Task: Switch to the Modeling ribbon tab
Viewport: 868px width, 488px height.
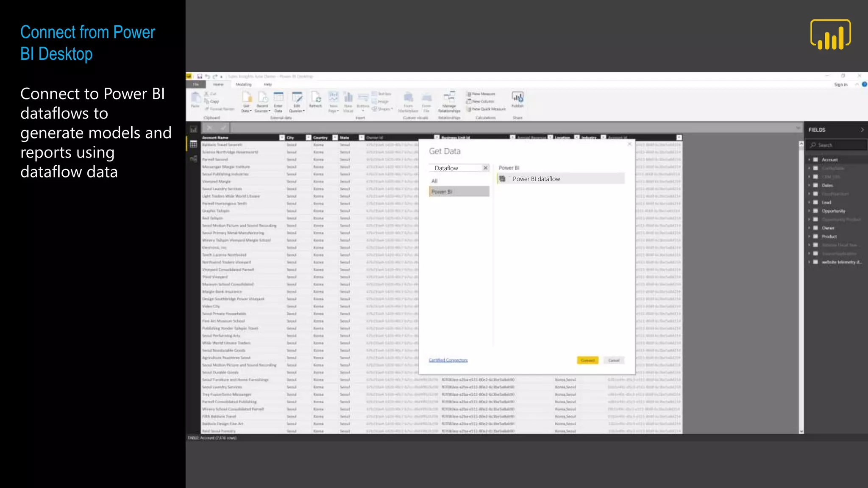Action: (243, 84)
